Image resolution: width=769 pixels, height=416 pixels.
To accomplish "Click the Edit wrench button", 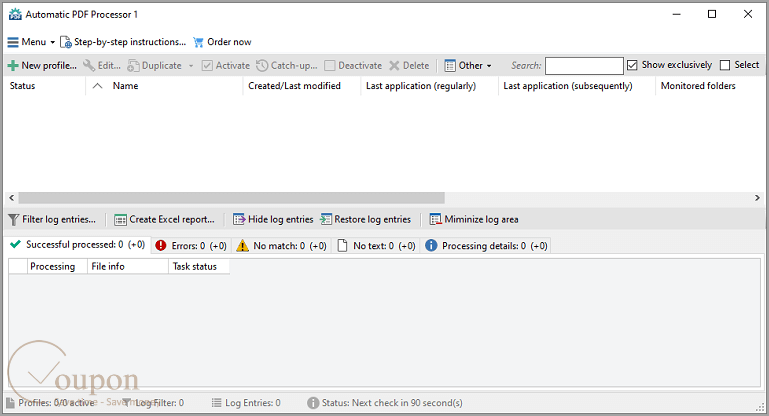I will pos(102,65).
